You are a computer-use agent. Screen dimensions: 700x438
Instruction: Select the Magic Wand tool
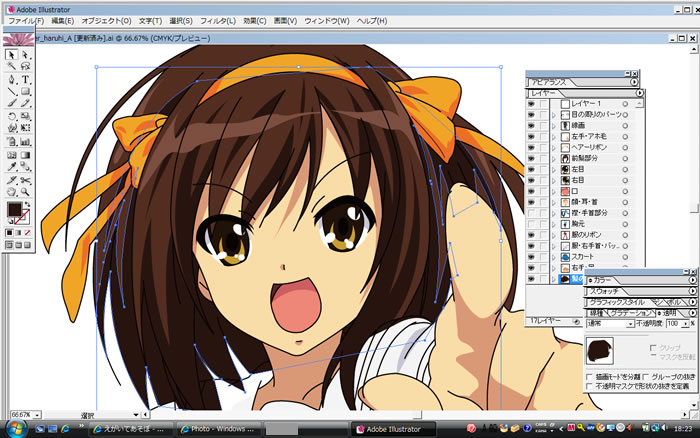[x=11, y=67]
